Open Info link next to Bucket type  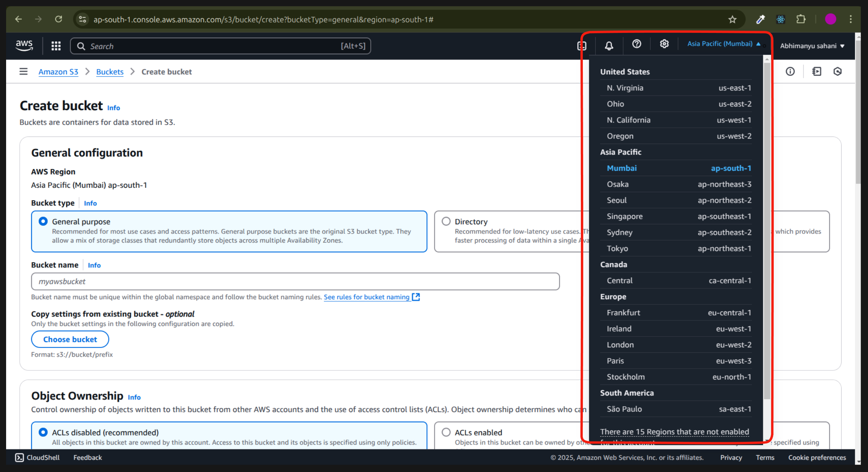pos(90,203)
